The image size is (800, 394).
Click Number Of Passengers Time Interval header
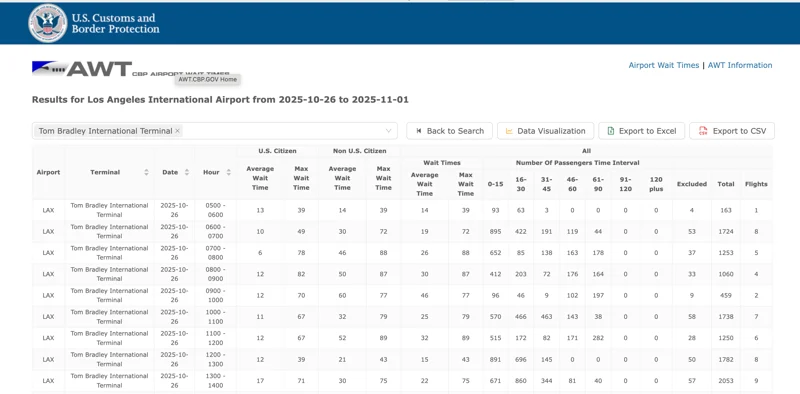click(x=577, y=163)
